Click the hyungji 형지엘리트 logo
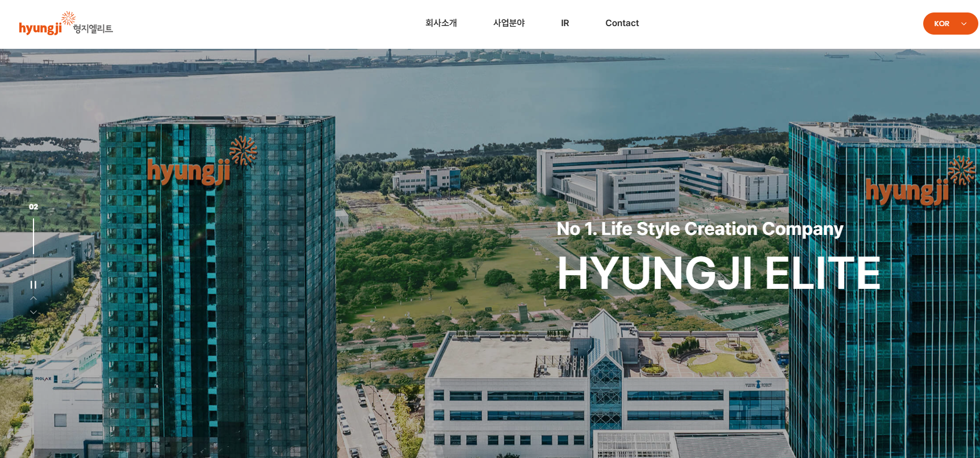 [66, 24]
